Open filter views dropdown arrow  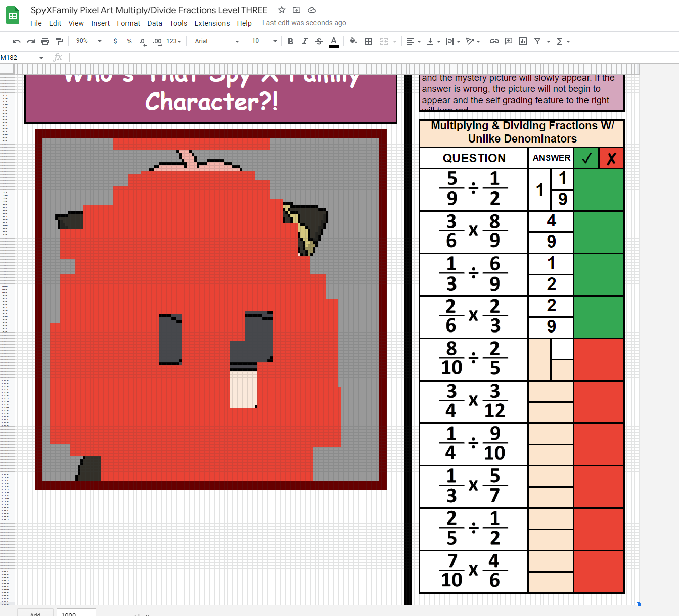click(549, 41)
